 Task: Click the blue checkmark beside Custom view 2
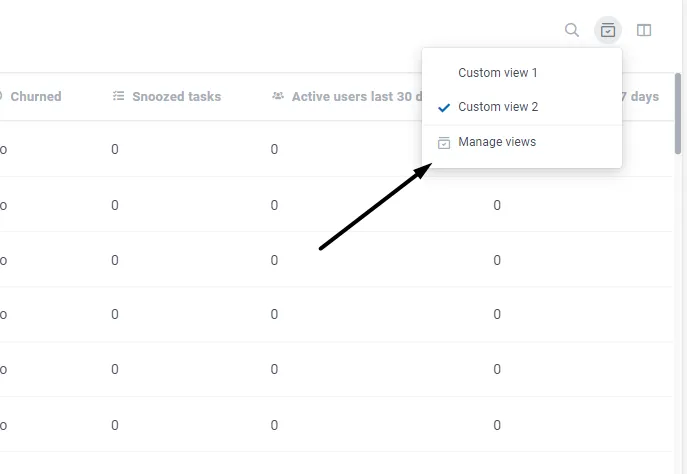click(x=444, y=107)
